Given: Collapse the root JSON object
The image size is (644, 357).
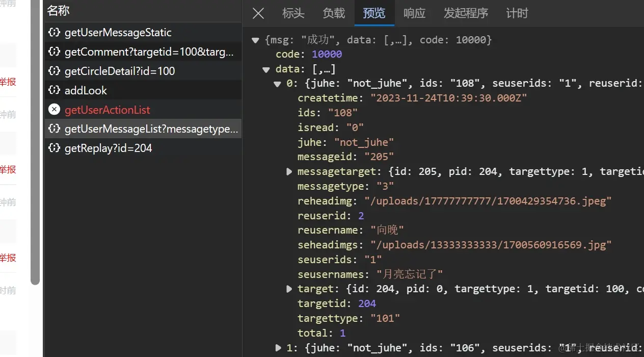Looking at the screenshot, I should pyautogui.click(x=256, y=40).
